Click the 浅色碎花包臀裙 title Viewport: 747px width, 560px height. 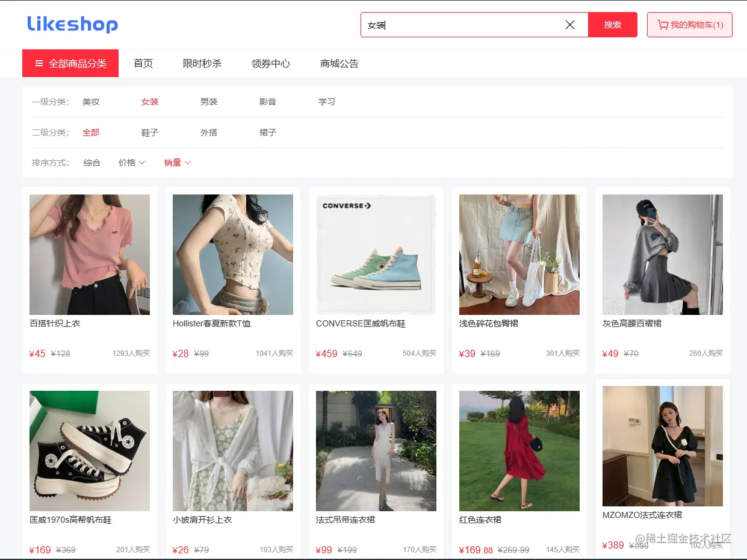tap(489, 323)
